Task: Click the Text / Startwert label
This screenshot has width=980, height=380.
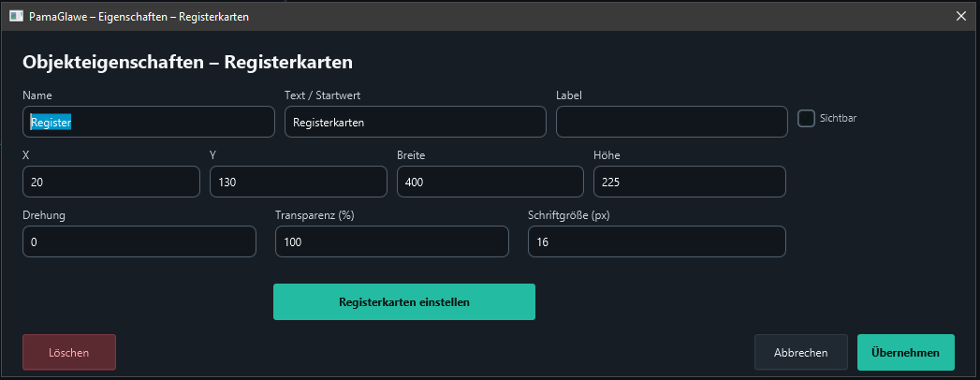Action: point(323,95)
